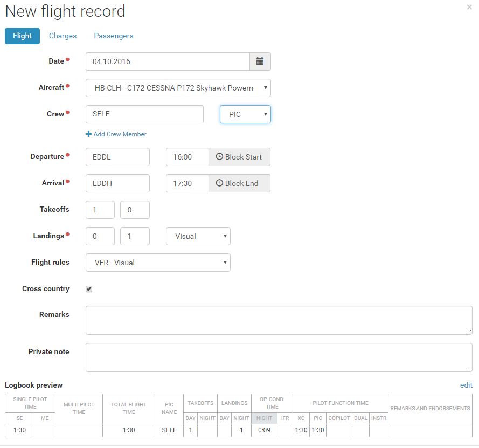
Task: Switch to the Charges tab
Action: click(x=63, y=36)
